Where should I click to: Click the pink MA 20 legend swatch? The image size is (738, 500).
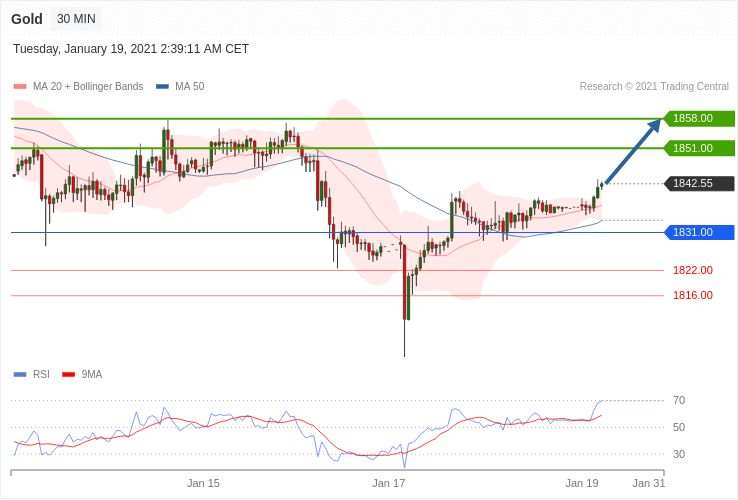click(20, 87)
